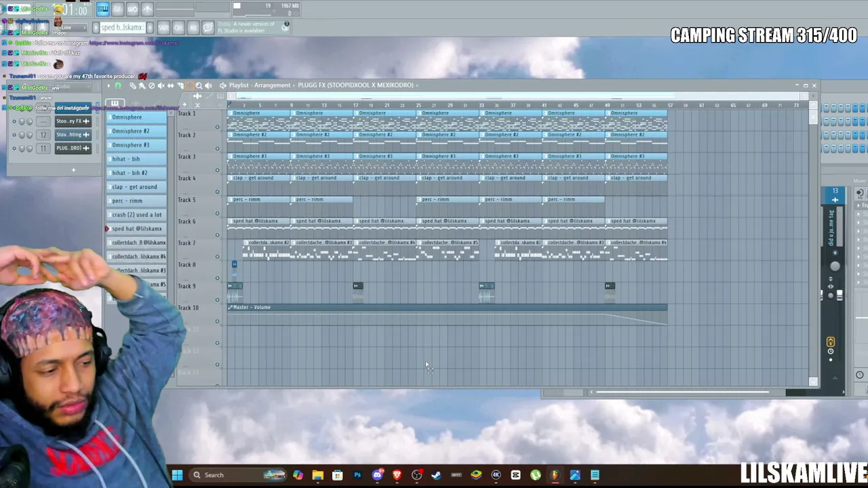The height and width of the screenshot is (488, 868).
Task: Open File Explorer from the taskbar
Action: [x=318, y=475]
